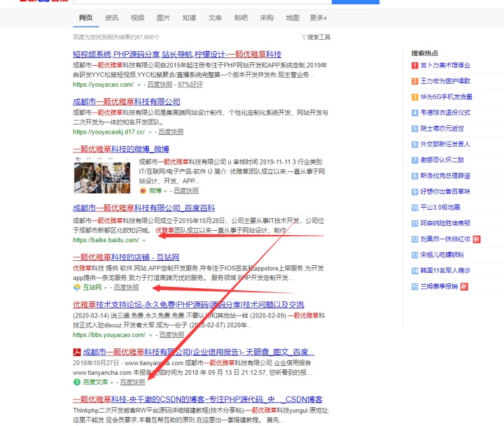Viewport: 504px width, 426px height.
Task: Open the 搜索工具 filter
Action: pos(316,37)
